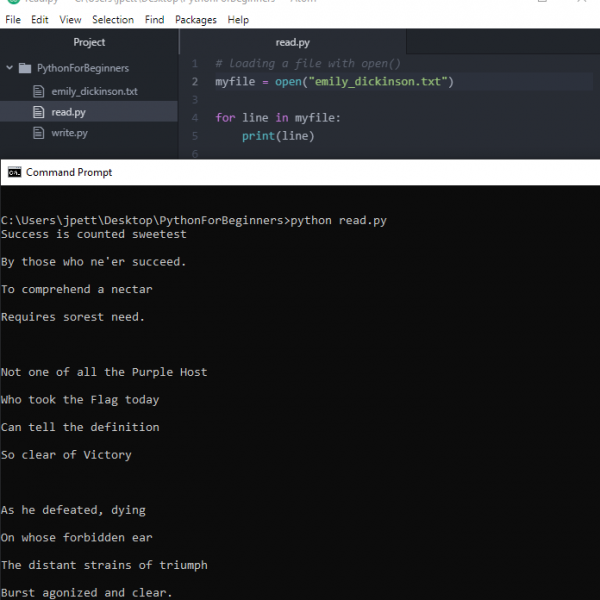
Task: Click output line 'Burst agonized and clear.'
Action: point(86,593)
